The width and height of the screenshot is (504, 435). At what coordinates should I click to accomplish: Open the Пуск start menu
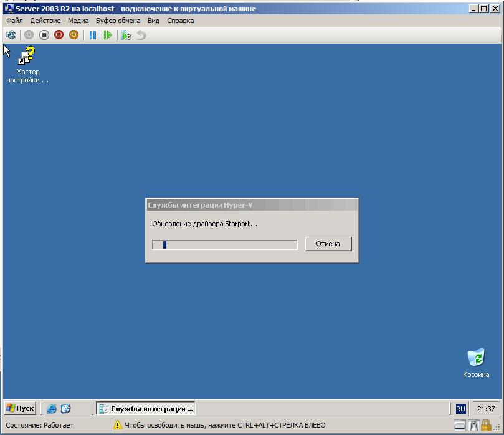(21, 408)
